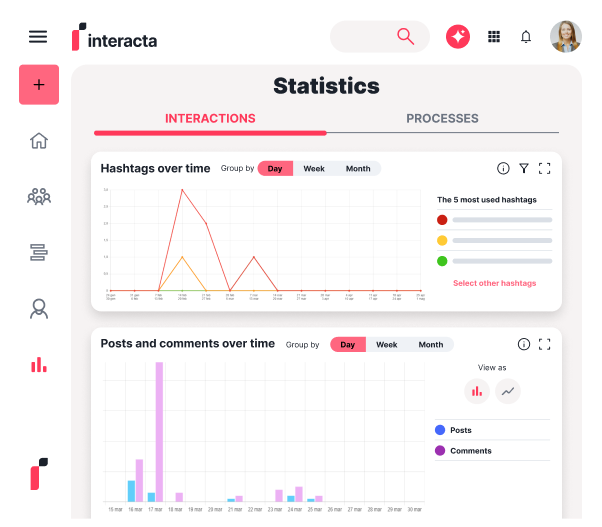Open the community groups sidebar icon
Image resolution: width=602 pixels, height=527 pixels.
[39, 196]
